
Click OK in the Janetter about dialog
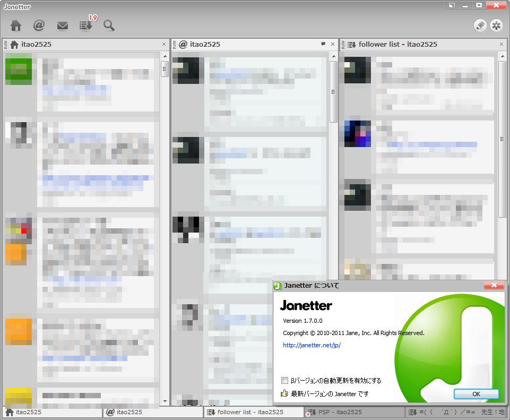click(476, 394)
